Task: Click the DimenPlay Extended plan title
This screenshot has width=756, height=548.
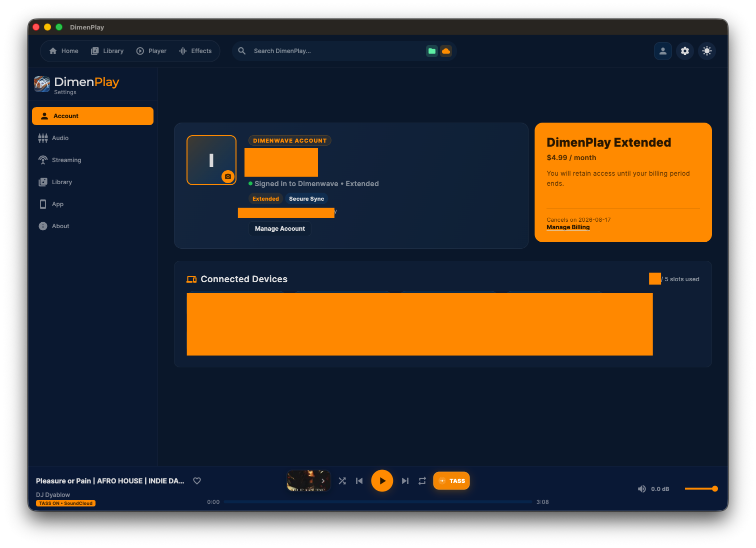Action: [x=609, y=143]
